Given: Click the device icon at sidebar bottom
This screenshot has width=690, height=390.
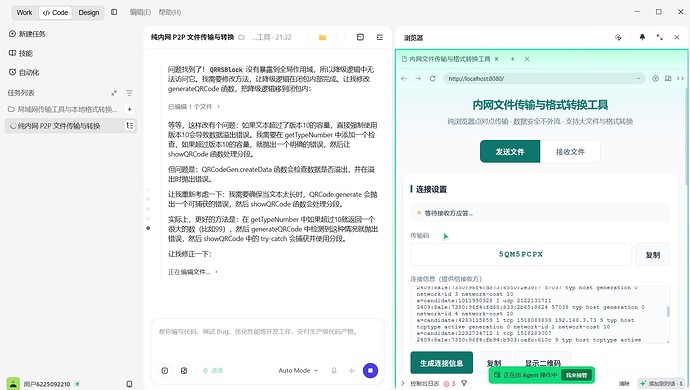Looking at the screenshot, I should click(129, 384).
